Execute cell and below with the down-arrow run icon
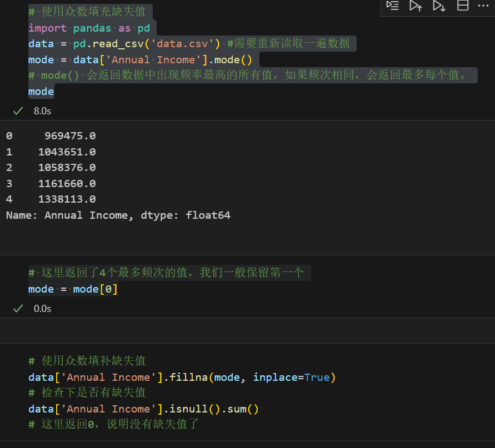This screenshot has width=495, height=448. [439, 7]
